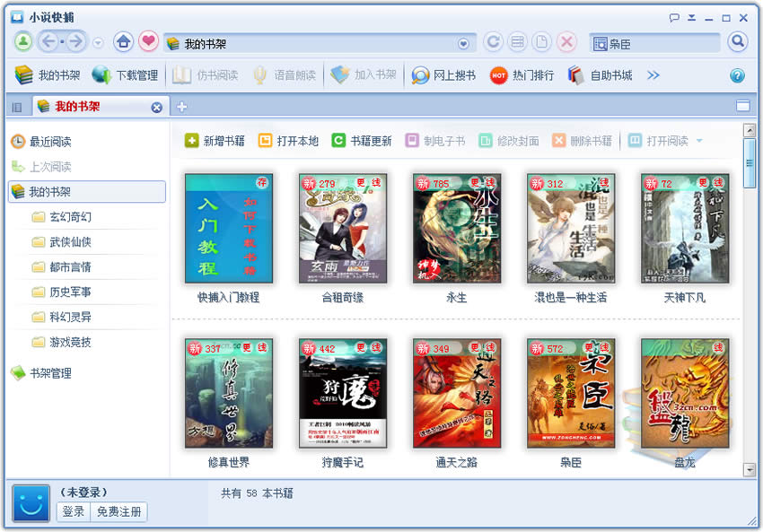The height and width of the screenshot is (532, 763).
Task: Open 热门排行 hot rankings
Action: coord(522,75)
